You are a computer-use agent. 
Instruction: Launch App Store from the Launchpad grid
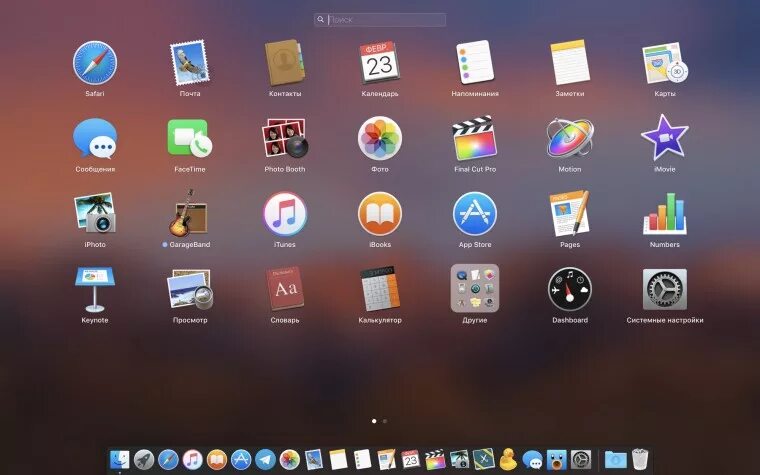coord(475,214)
